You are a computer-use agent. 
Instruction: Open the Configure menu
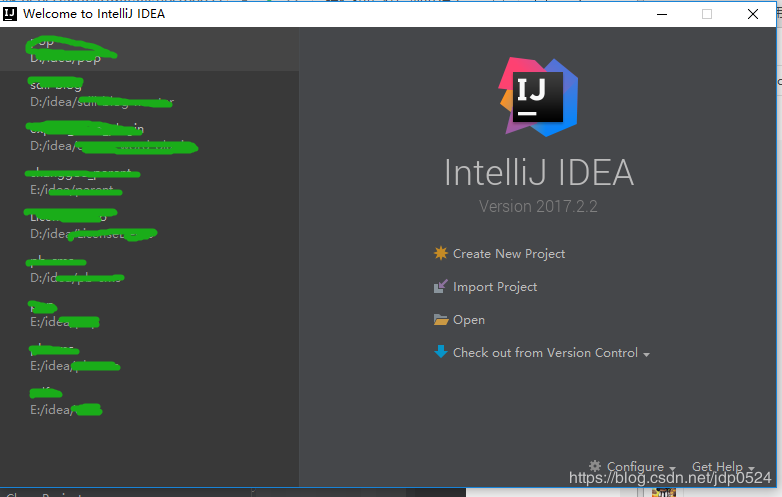[635, 467]
